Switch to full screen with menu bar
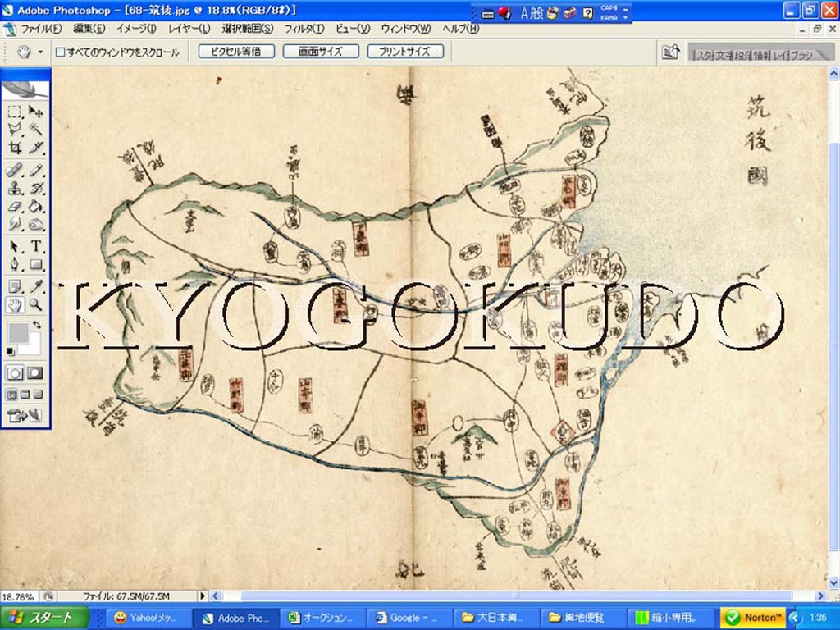This screenshot has width=840, height=630. coord(25,395)
